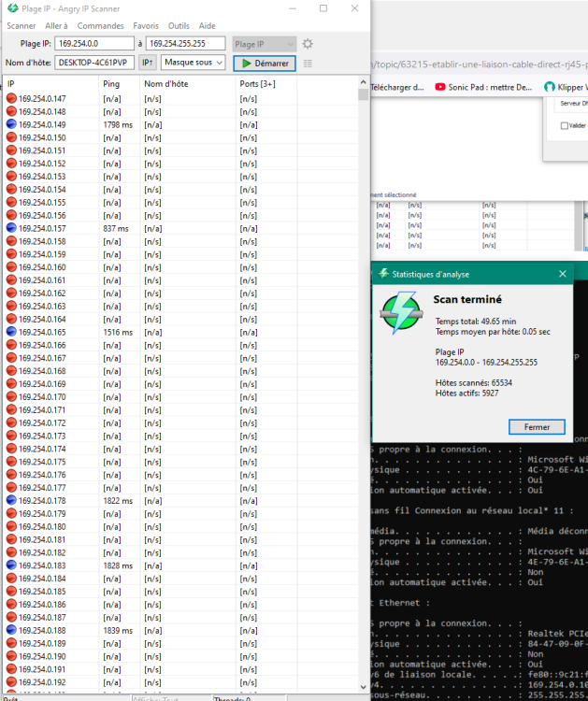Open the Favoris menu
Image resolution: width=588 pixels, height=701 pixels.
pyautogui.click(x=146, y=26)
